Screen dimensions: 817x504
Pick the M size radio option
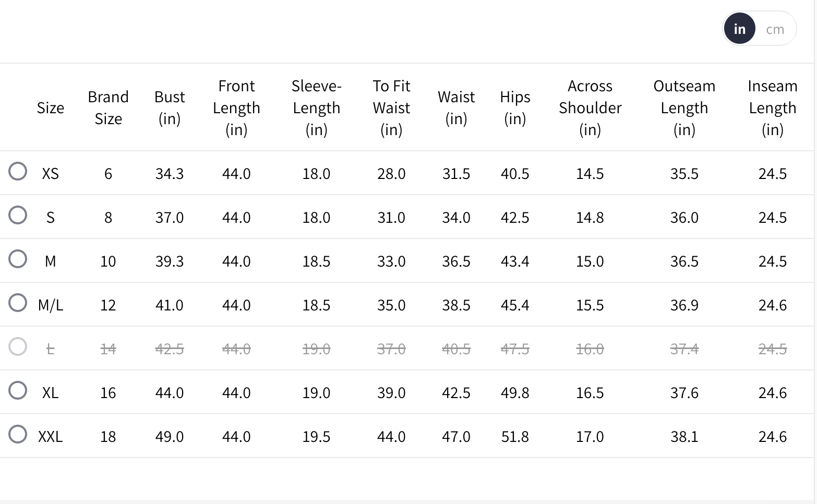(x=18, y=259)
